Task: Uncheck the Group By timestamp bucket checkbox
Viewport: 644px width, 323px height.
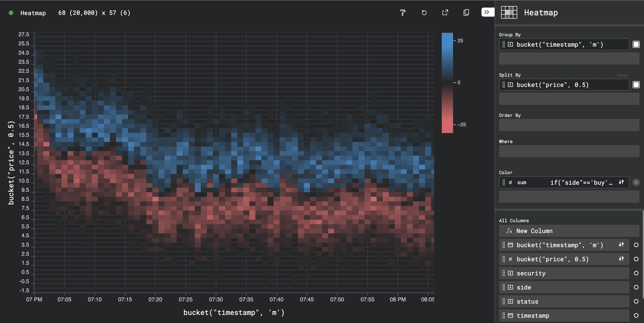Action: pos(636,45)
